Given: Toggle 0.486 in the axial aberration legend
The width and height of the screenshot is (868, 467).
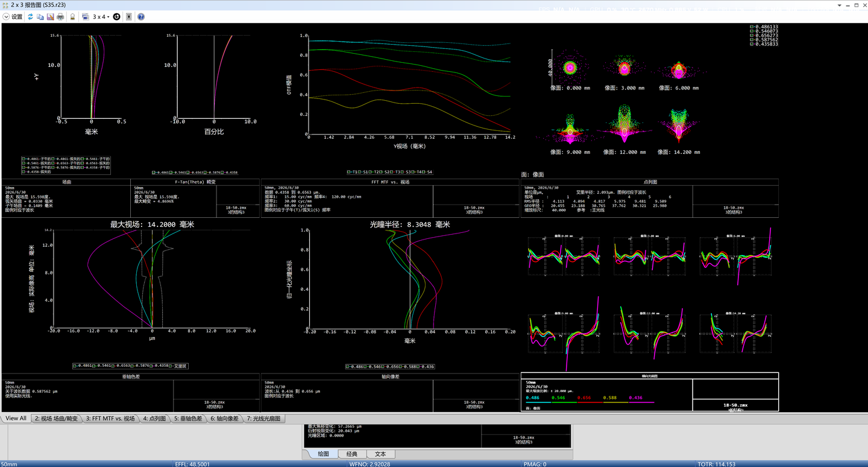Looking at the screenshot, I should click(x=347, y=366).
